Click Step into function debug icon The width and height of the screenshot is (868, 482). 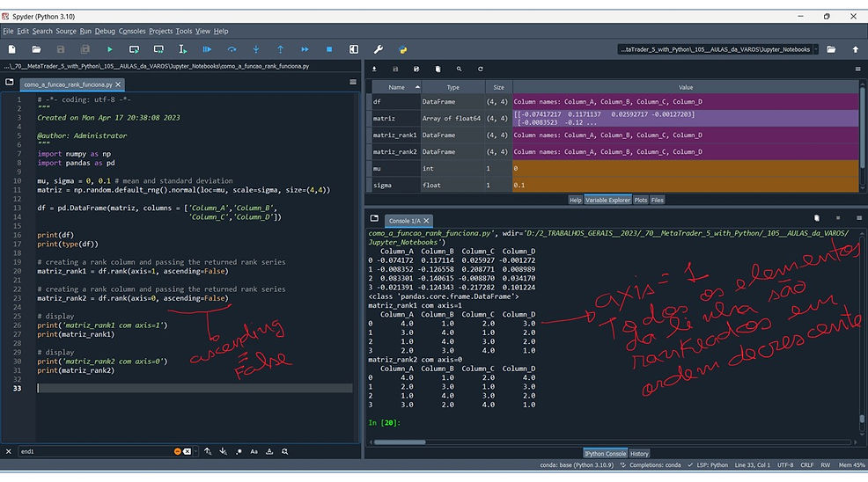tap(256, 49)
